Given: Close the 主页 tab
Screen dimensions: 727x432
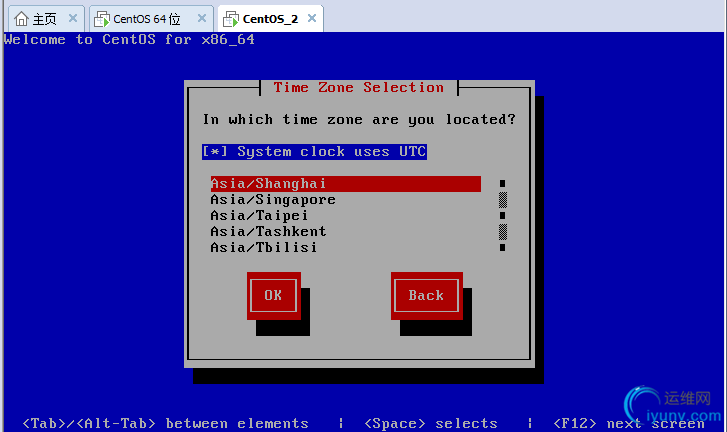Looking at the screenshot, I should pos(73,19).
